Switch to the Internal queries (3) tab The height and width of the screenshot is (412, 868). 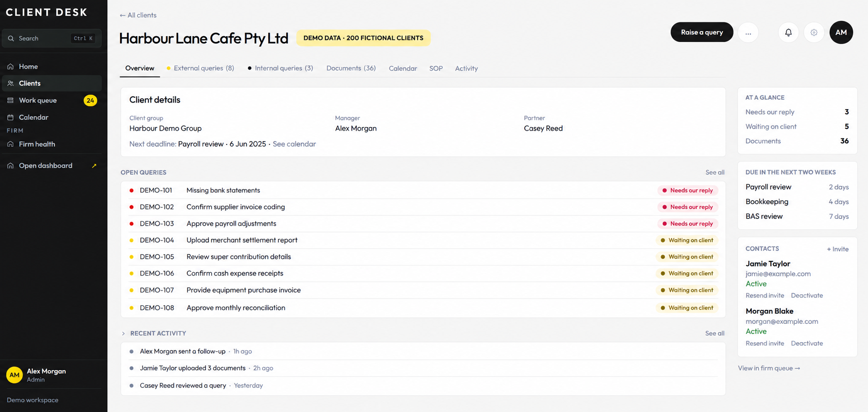280,68
